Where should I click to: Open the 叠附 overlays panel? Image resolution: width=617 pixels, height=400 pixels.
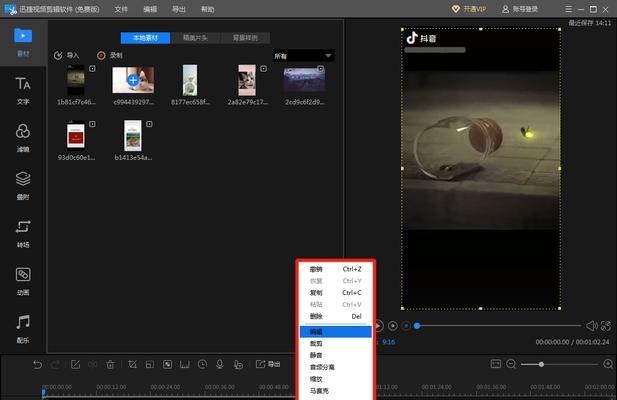tap(23, 186)
